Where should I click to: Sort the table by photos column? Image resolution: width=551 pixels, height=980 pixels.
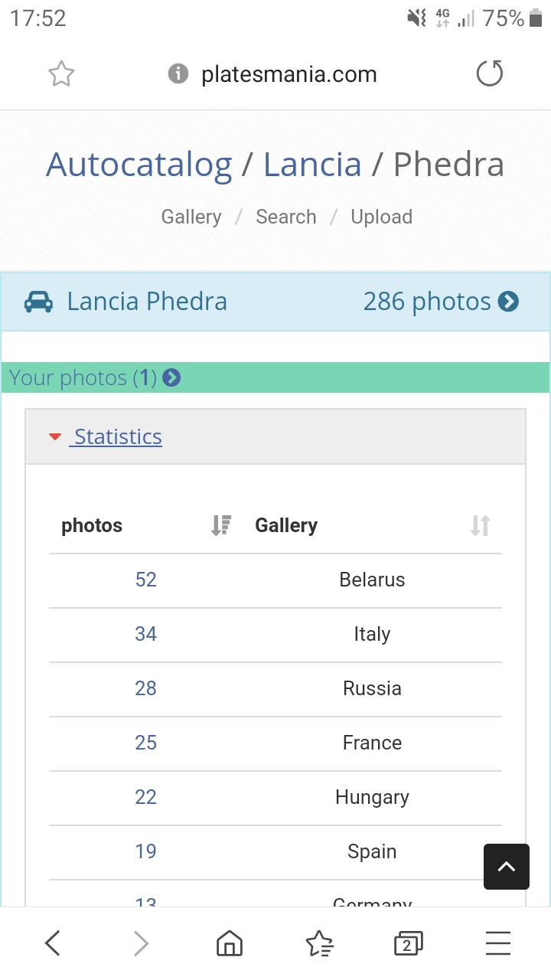[221, 525]
